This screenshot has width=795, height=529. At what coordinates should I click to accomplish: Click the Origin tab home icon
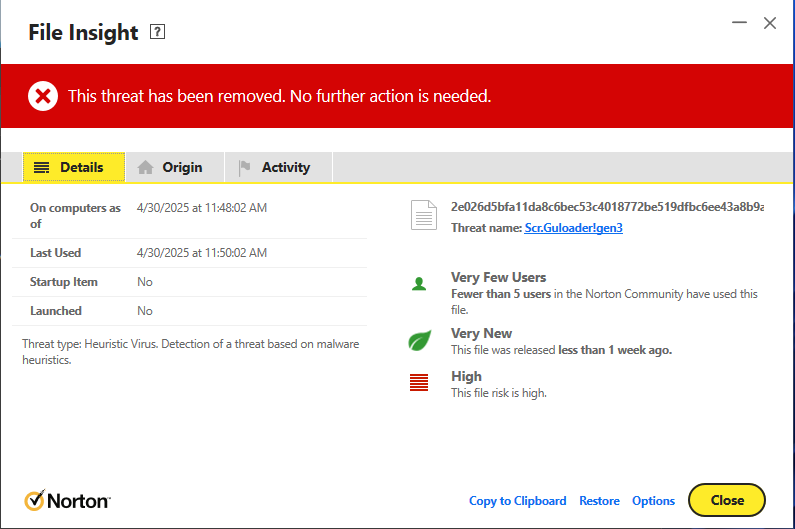pyautogui.click(x=146, y=168)
